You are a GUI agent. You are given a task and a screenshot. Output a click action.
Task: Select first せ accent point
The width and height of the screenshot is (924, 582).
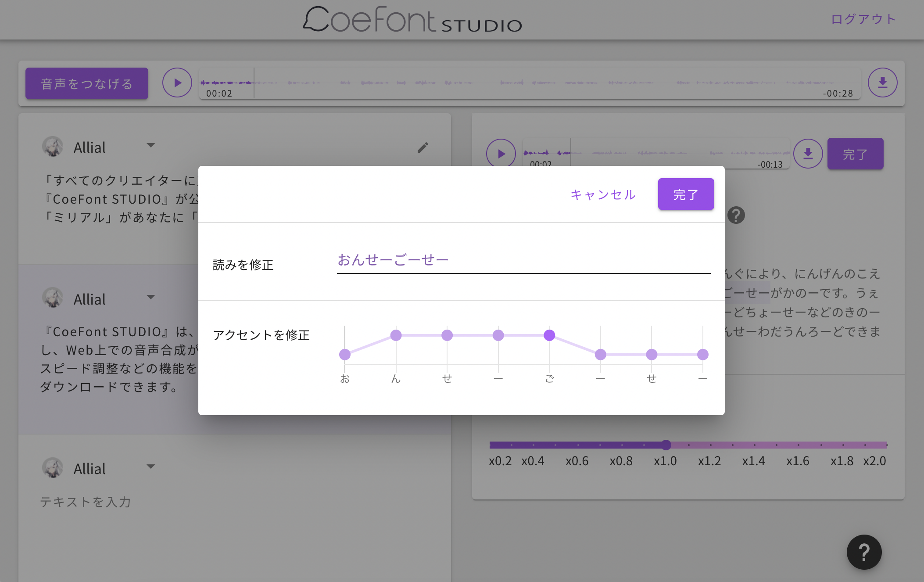(x=447, y=335)
